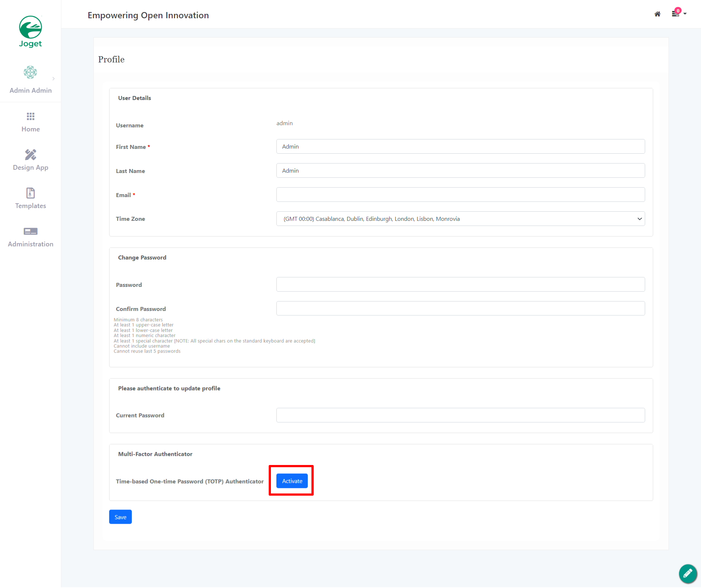Open the Administration sidebar icon
This screenshot has height=588, width=701.
pyautogui.click(x=30, y=231)
